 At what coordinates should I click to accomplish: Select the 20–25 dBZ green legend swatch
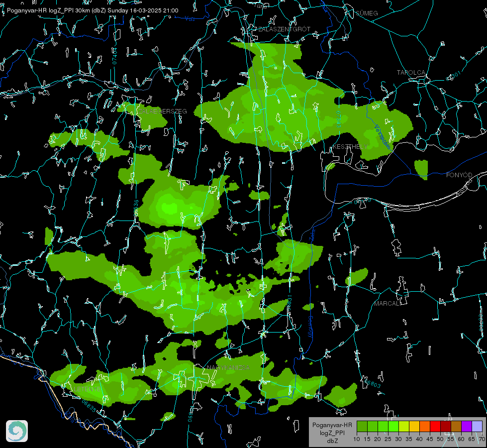click(383, 426)
